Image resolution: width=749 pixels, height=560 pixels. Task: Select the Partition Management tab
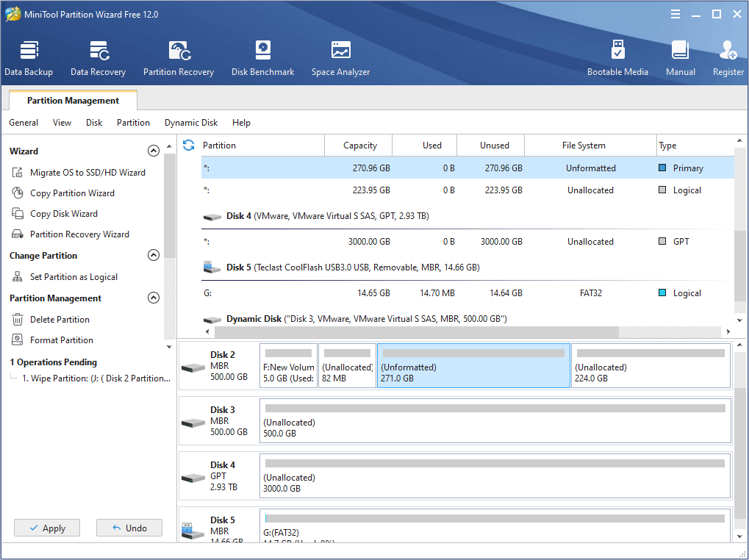click(x=73, y=100)
